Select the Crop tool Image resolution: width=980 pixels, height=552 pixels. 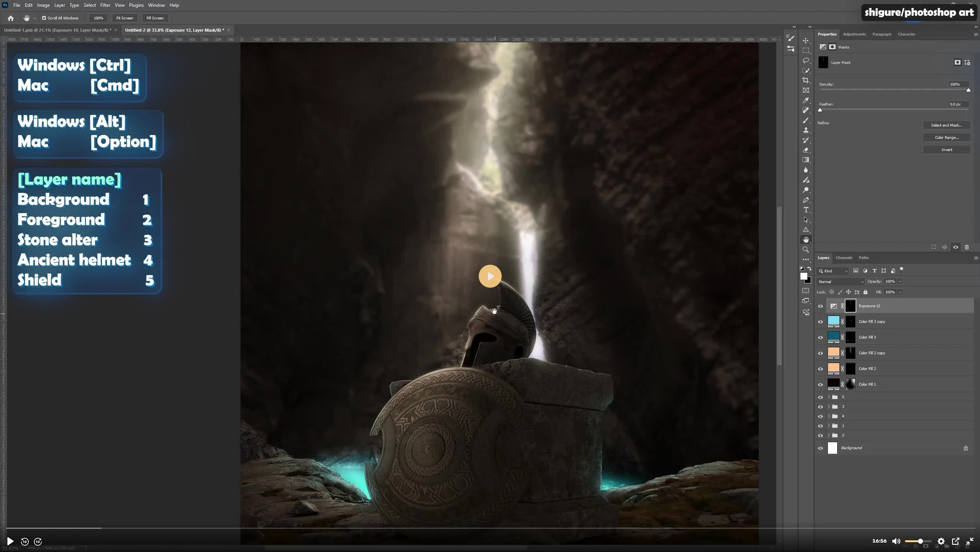(x=806, y=80)
